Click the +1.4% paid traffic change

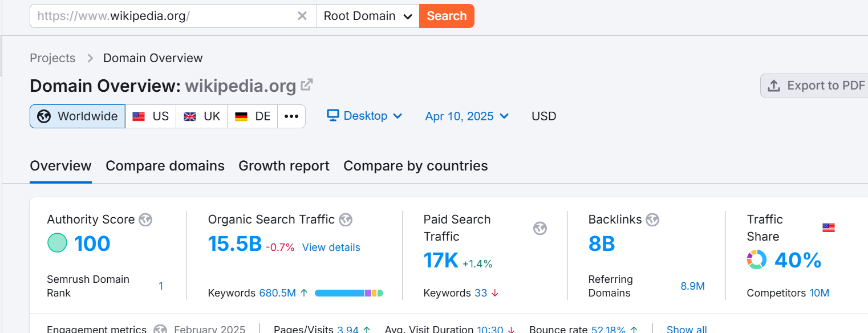(x=477, y=264)
